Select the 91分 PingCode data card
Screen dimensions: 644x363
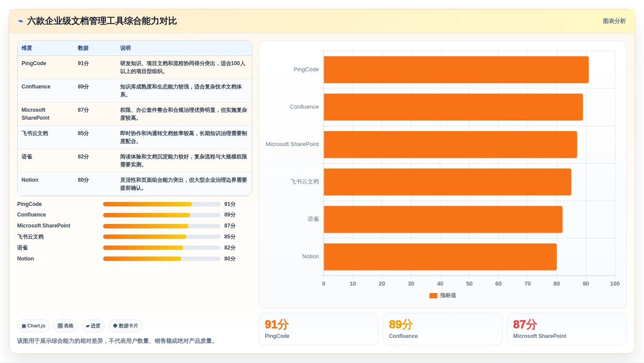point(318,329)
